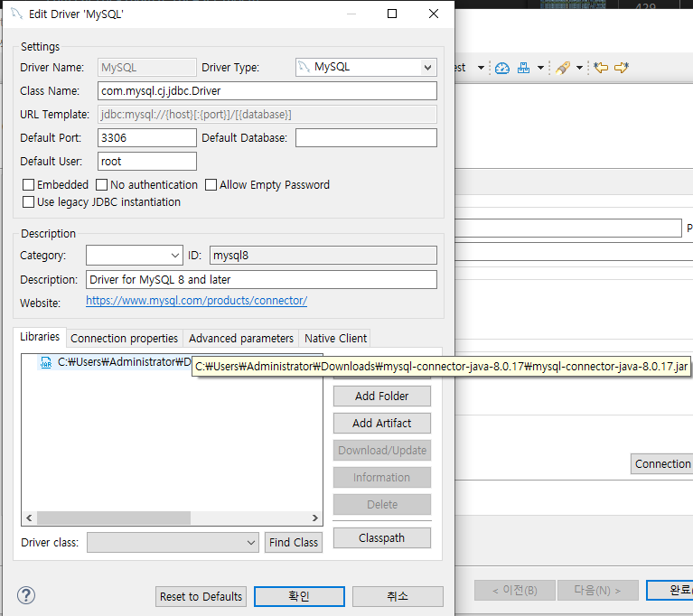The height and width of the screenshot is (616, 693).
Task: Open dropdown arrow beside network diagram icon
Action: click(x=540, y=68)
